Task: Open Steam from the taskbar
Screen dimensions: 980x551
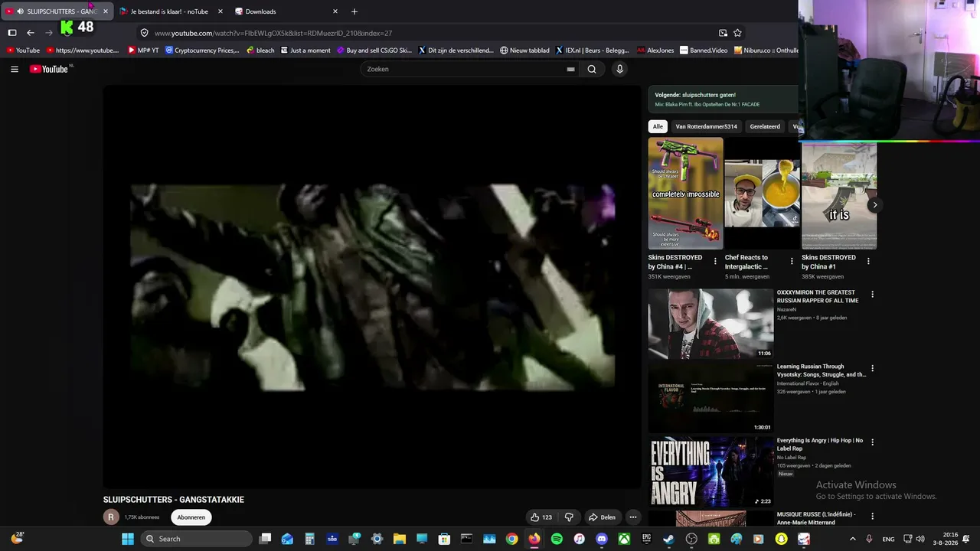Action: coord(668,539)
